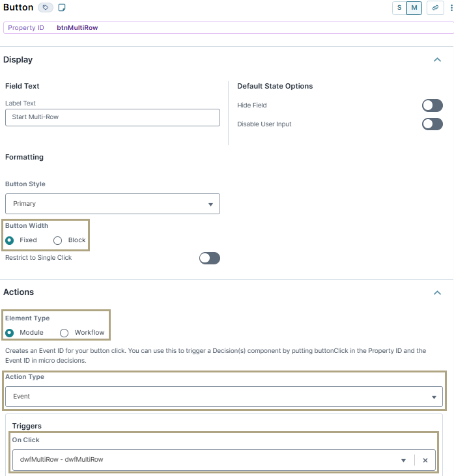Open the Action Type Event dropdown
This screenshot has width=454, height=476.
(x=224, y=397)
